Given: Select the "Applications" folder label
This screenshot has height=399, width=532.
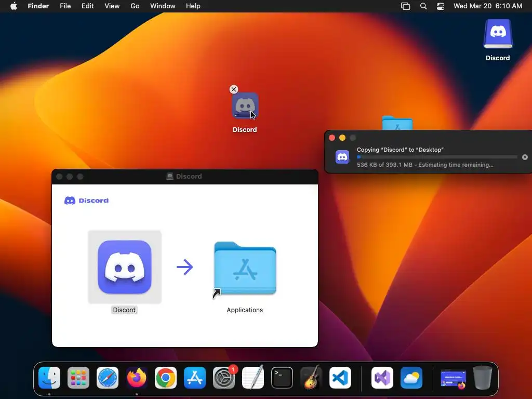Looking at the screenshot, I should point(245,310).
